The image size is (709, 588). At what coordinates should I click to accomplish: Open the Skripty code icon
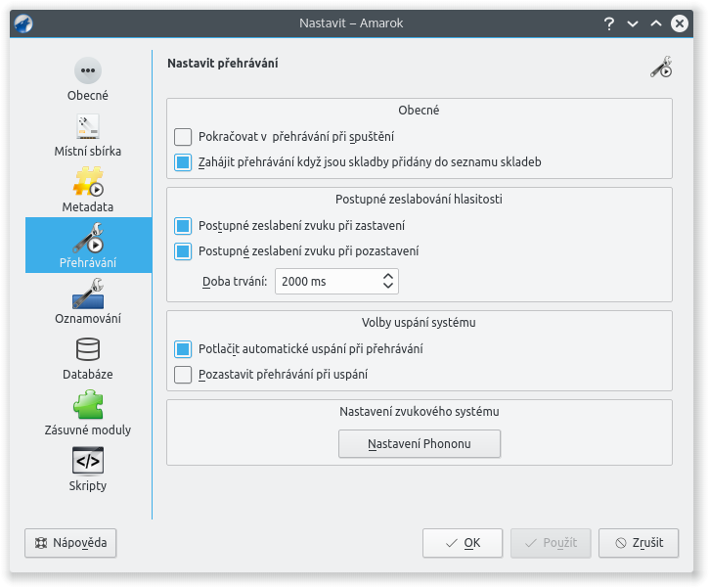pos(88,461)
